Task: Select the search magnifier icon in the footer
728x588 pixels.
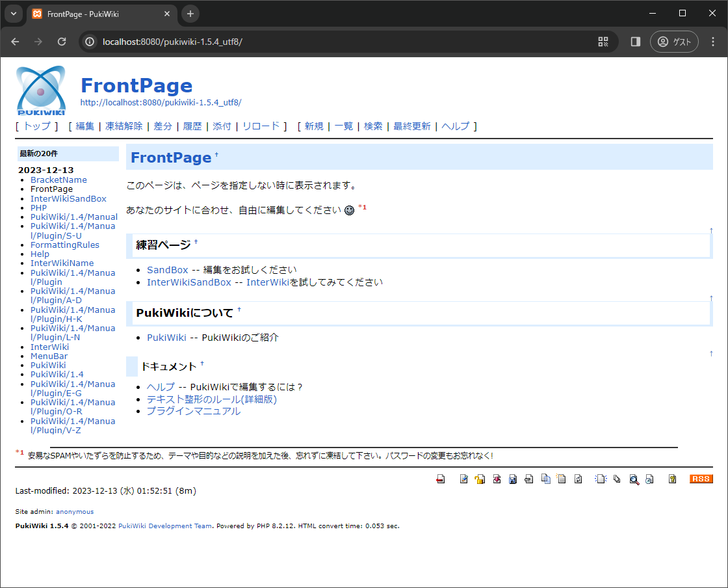Action: click(634, 479)
